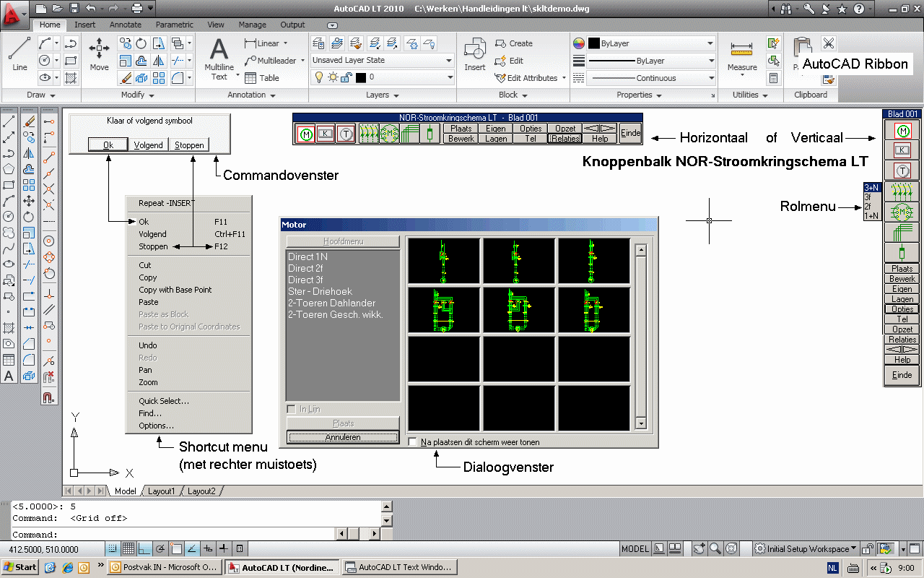
Task: Click the Rotate icon in Modify panel
Action: coord(142,44)
